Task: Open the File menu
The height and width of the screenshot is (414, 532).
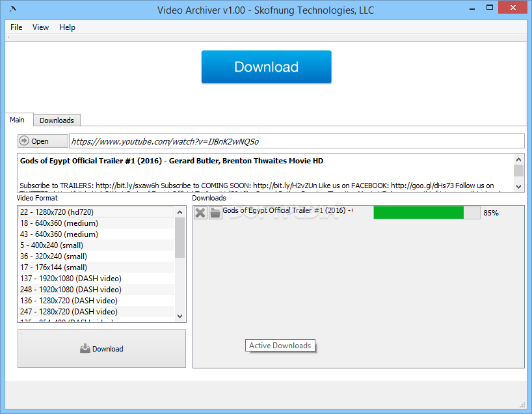Action: click(16, 27)
